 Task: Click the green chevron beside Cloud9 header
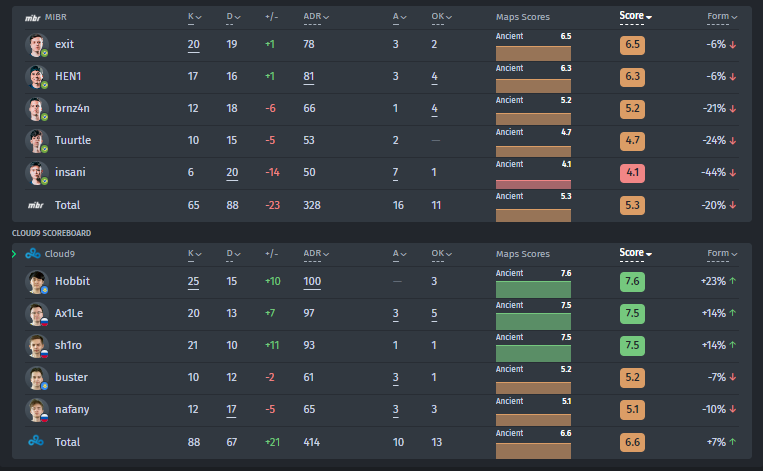point(14,254)
